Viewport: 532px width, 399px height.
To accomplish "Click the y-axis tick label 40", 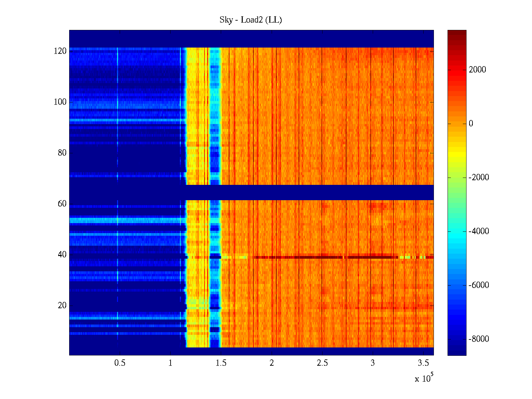I will [x=62, y=255].
